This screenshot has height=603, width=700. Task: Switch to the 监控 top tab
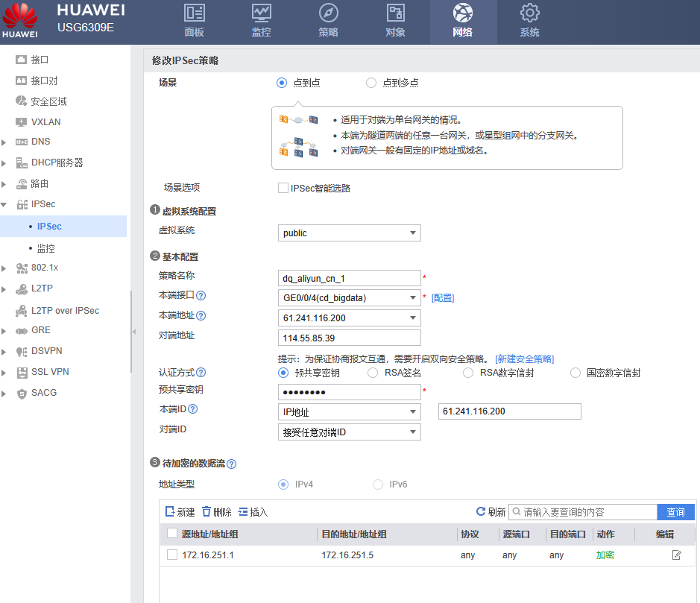pos(261,21)
